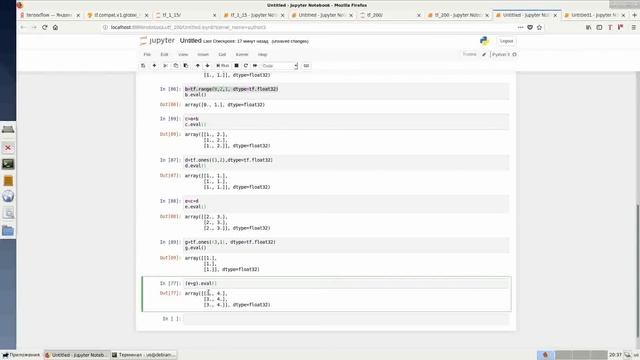Open the Kernel menu in Jupyter

click(242, 54)
